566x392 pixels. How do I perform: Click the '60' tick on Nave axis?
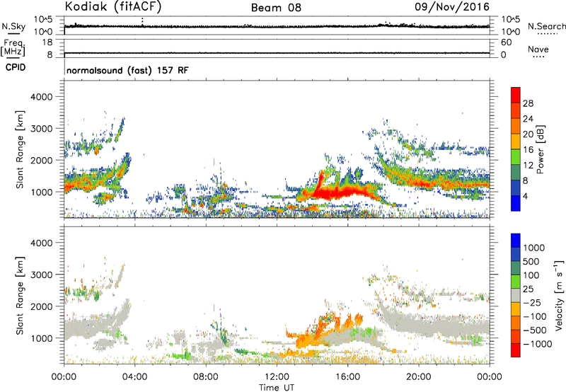(506, 42)
